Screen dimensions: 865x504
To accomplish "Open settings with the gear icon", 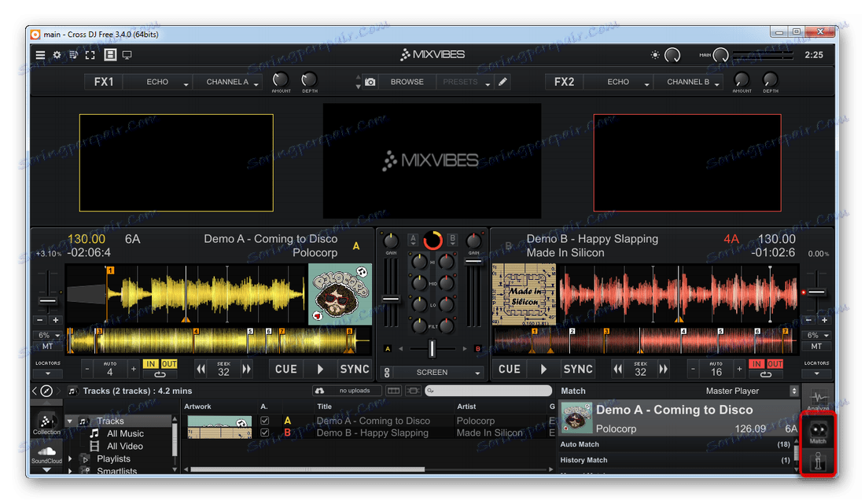I will 57,55.
